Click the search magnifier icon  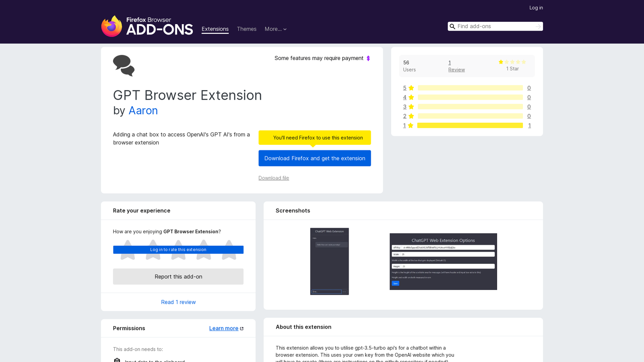(x=452, y=27)
